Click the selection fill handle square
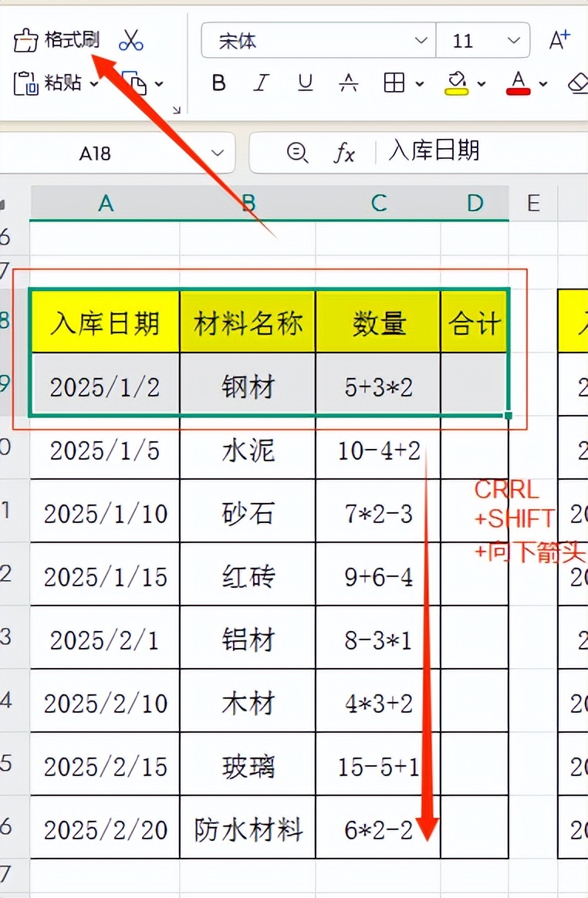 click(x=509, y=415)
